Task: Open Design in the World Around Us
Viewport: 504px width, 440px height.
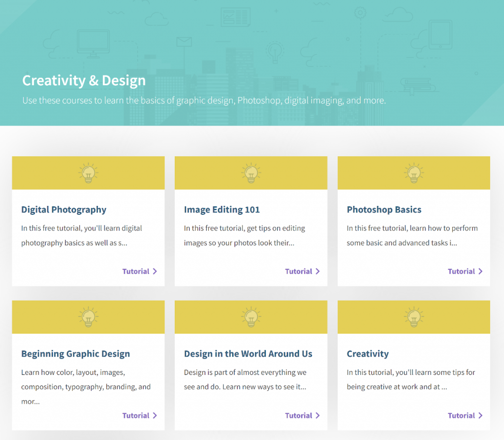Action: point(248,354)
